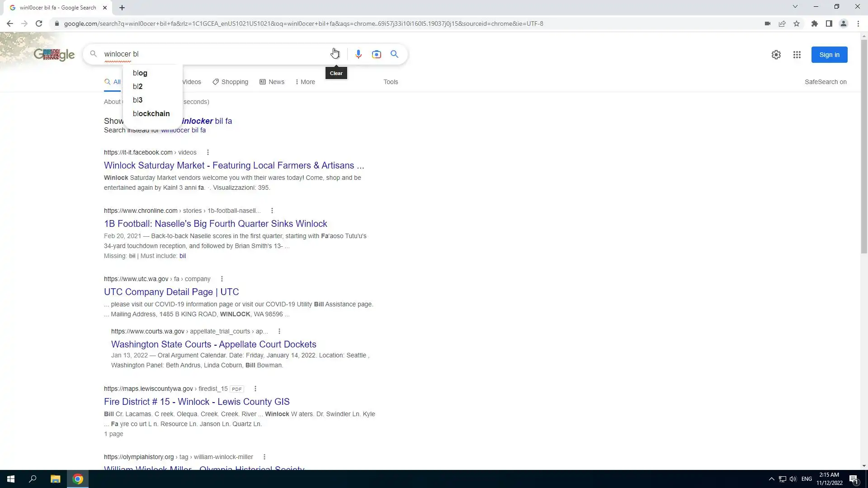Open File Explorer from taskbar
The width and height of the screenshot is (868, 488).
click(55, 479)
